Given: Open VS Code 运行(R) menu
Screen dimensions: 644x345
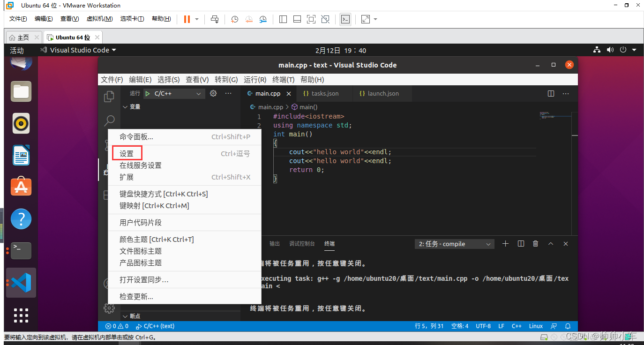Looking at the screenshot, I should (255, 80).
